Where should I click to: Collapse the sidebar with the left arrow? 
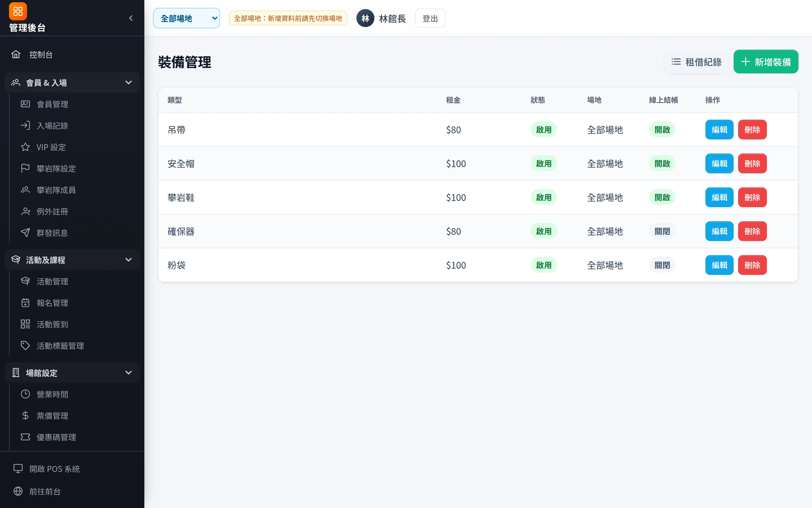point(131,18)
